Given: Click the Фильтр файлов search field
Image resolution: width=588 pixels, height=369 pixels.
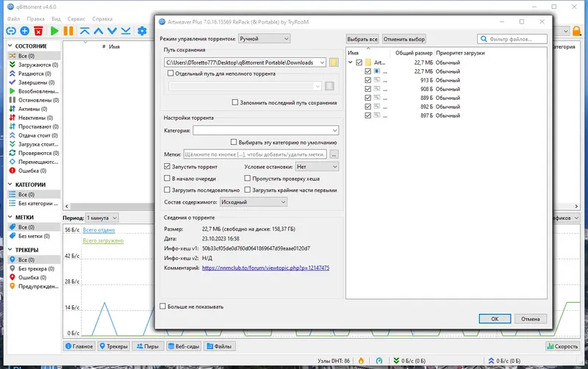Looking at the screenshot, I should click(512, 39).
